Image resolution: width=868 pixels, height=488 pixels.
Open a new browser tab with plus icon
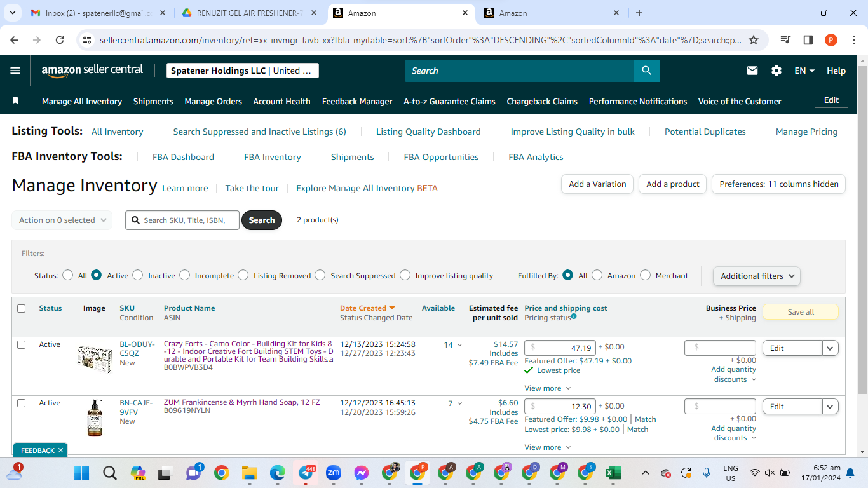pos(639,13)
